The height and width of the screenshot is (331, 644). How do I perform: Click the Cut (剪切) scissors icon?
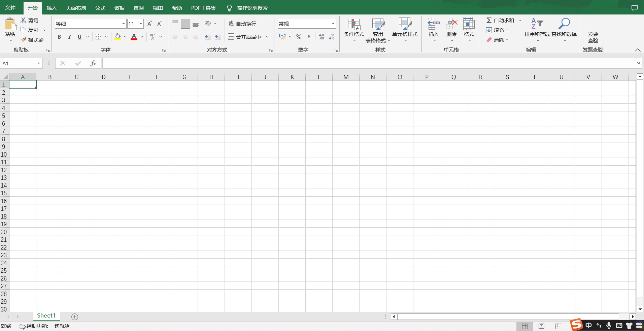click(24, 21)
